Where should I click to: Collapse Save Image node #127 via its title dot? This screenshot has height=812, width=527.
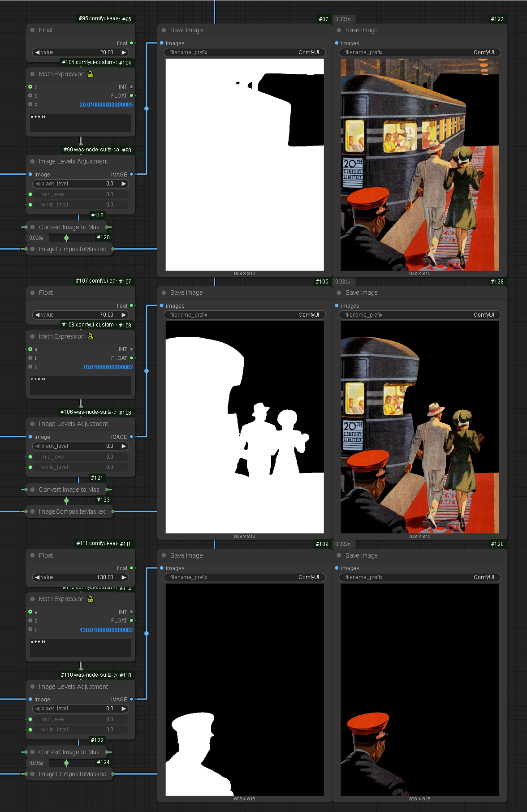click(339, 30)
